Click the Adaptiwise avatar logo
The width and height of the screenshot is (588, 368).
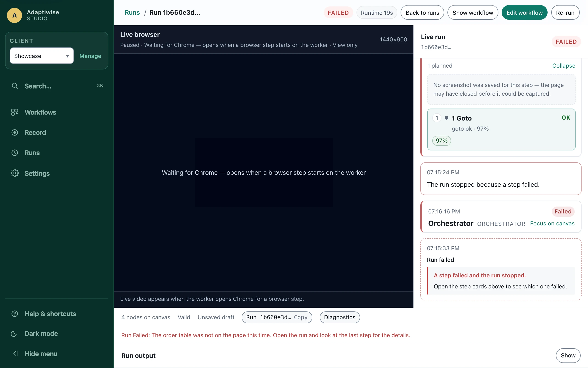click(x=14, y=15)
